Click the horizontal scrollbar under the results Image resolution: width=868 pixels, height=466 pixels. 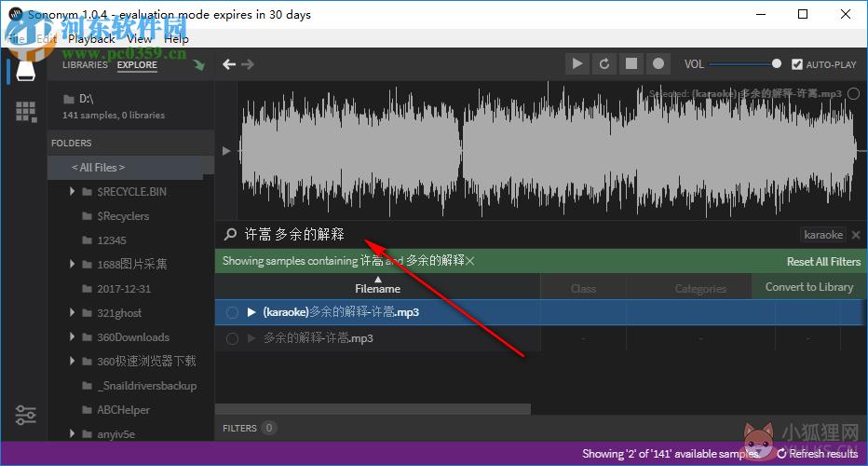point(373,409)
